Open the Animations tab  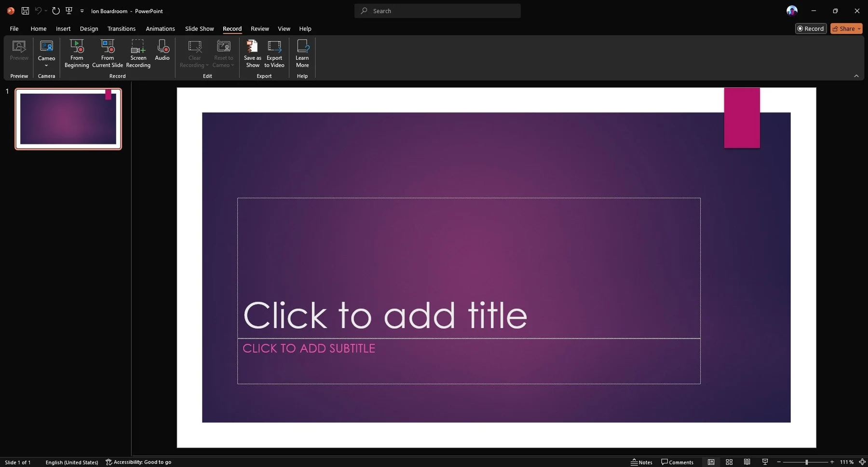point(160,28)
